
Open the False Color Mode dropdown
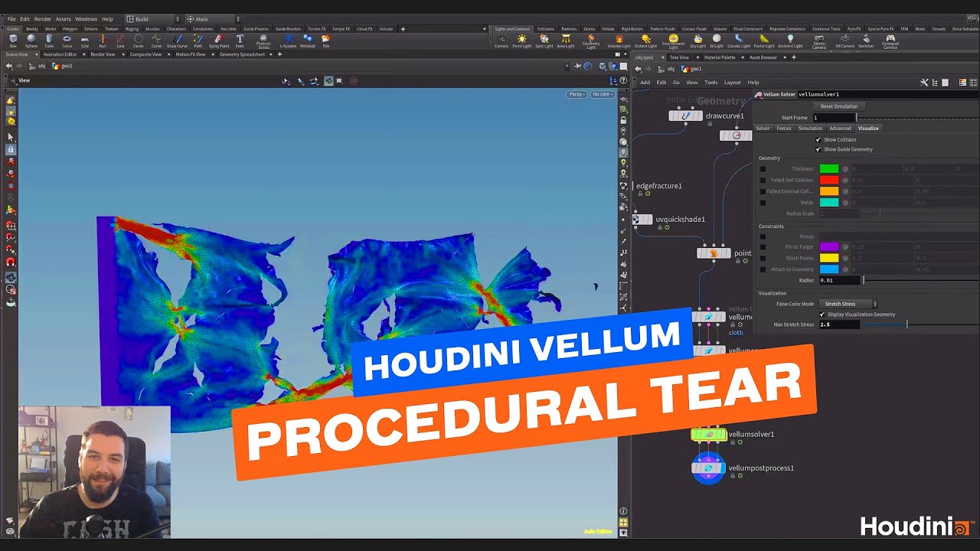848,305
